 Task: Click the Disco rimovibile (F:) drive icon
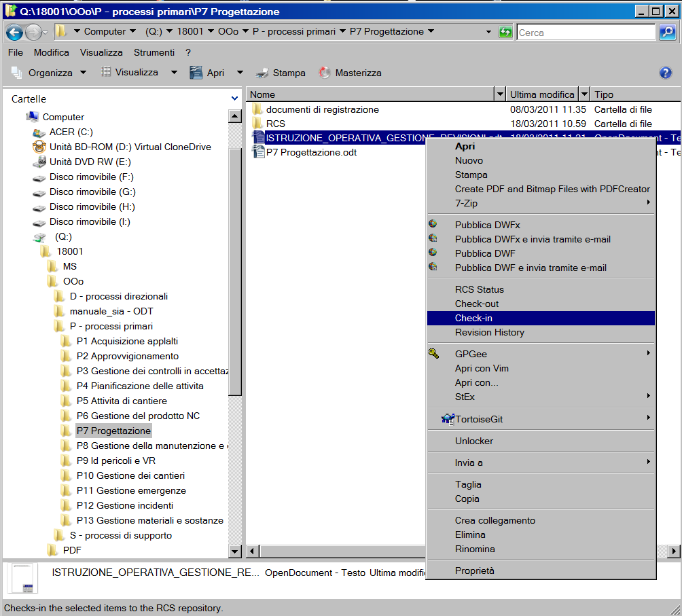pyautogui.click(x=39, y=178)
